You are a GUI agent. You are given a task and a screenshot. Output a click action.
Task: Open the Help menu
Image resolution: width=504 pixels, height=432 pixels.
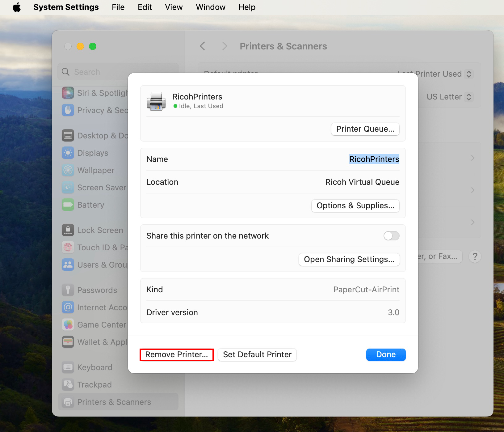[247, 7]
